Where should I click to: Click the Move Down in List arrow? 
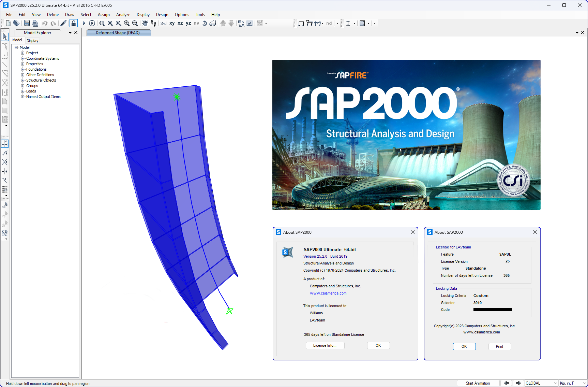click(x=231, y=23)
